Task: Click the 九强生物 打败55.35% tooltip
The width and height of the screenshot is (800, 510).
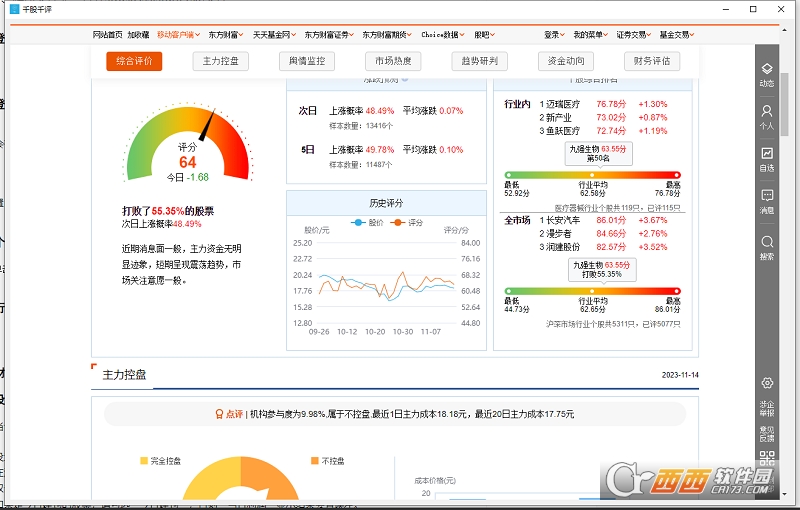Action: click(x=602, y=269)
